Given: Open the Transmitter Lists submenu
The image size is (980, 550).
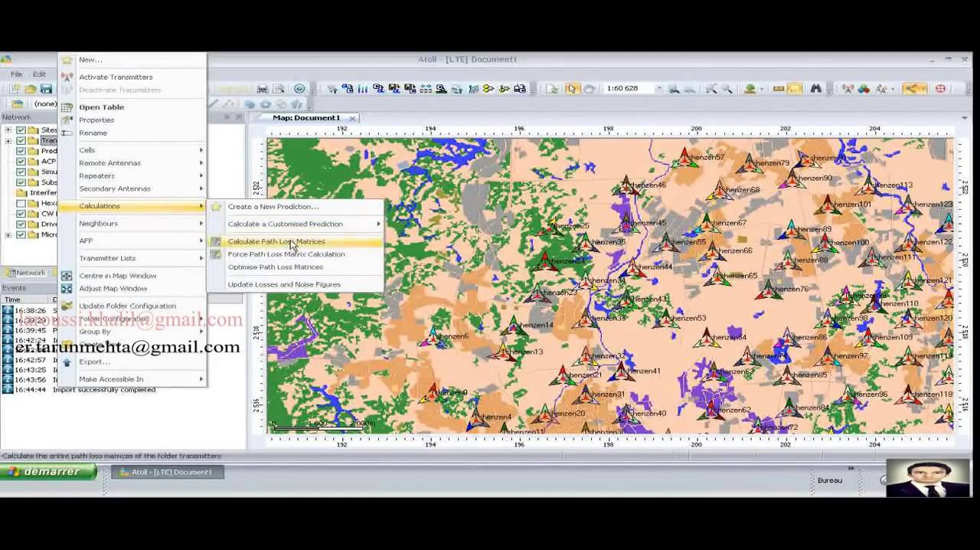Looking at the screenshot, I should (x=132, y=258).
